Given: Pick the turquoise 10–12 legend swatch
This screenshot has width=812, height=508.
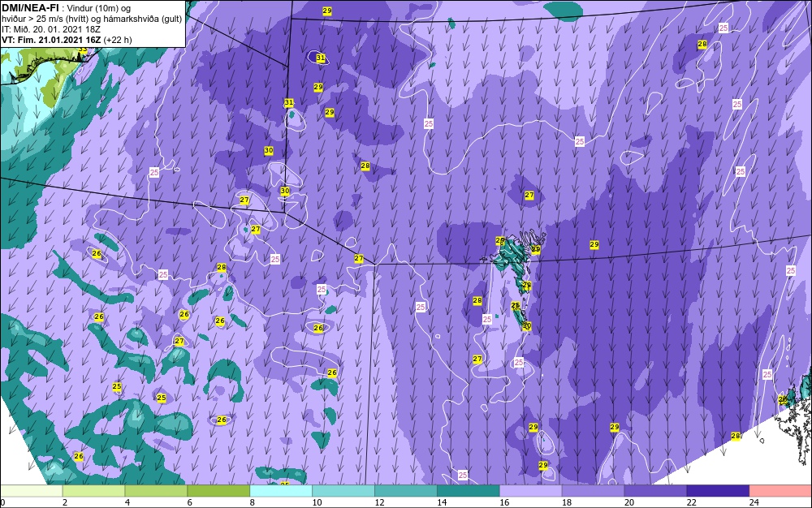Looking at the screenshot, I should point(343,491).
